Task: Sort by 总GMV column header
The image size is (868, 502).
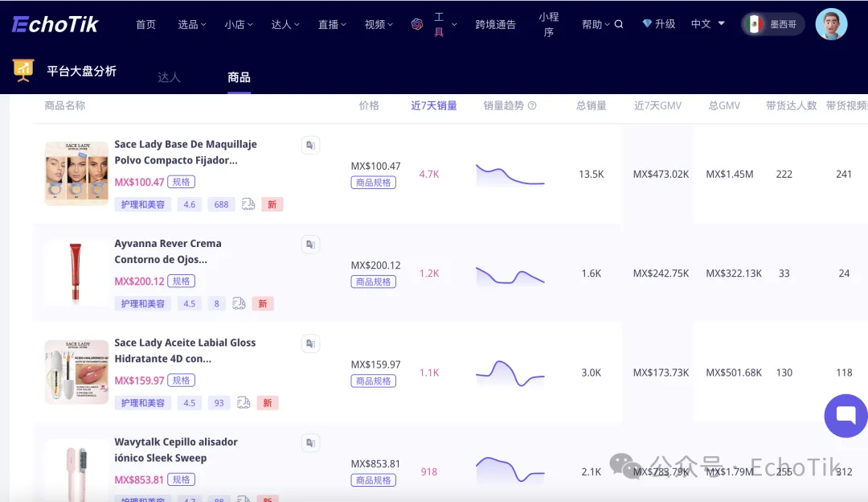Action: point(724,105)
